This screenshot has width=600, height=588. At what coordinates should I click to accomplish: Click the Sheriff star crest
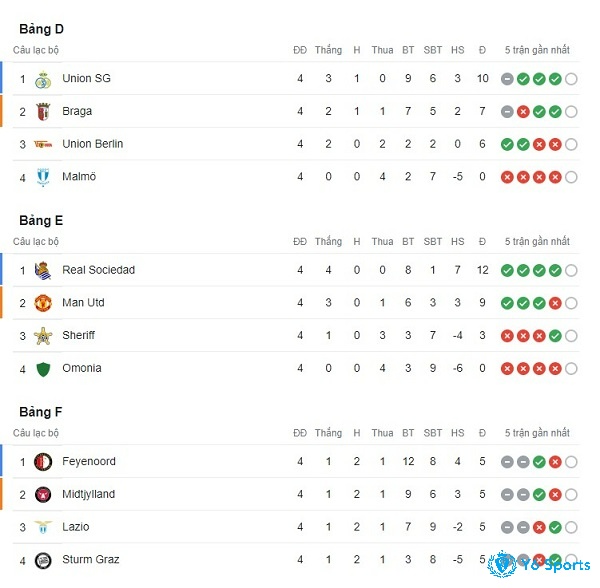(x=43, y=336)
